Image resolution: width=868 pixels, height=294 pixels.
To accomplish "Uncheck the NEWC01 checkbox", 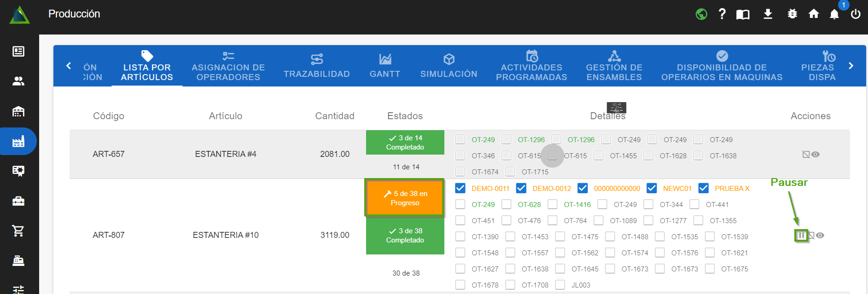I will (x=652, y=188).
